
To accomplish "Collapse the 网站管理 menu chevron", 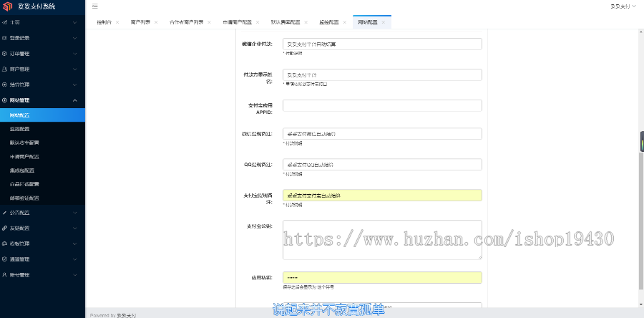I will coord(74,100).
